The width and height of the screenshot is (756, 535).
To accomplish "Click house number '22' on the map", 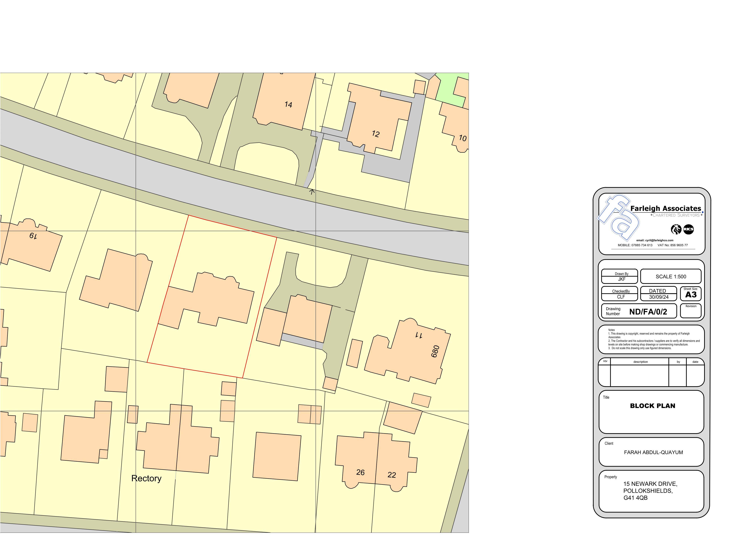I will (391, 475).
